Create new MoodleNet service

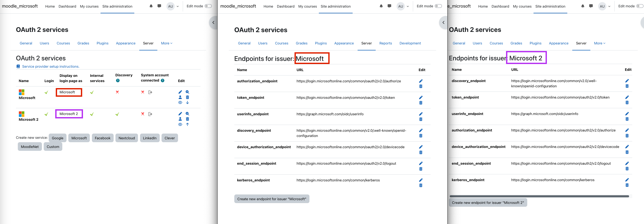coord(30,147)
